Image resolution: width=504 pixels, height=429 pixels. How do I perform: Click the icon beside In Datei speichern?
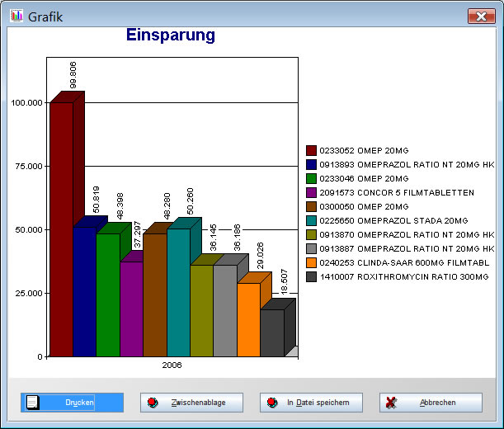point(272,403)
